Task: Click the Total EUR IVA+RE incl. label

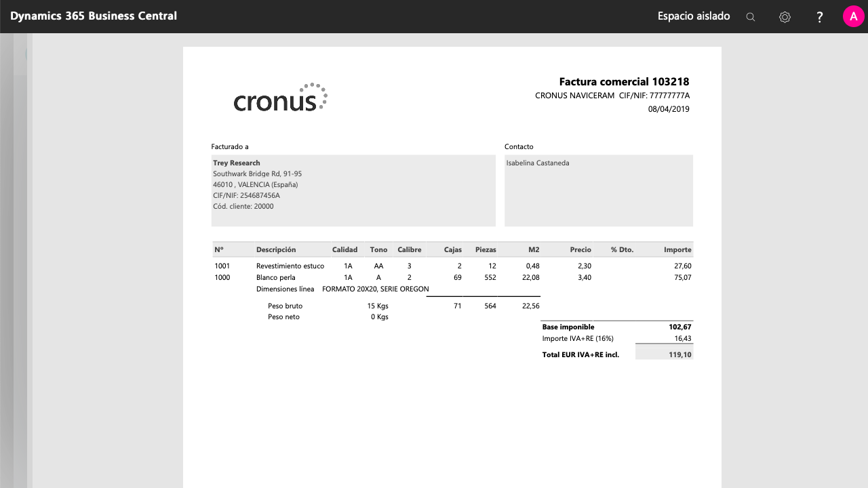Action: [580, 354]
